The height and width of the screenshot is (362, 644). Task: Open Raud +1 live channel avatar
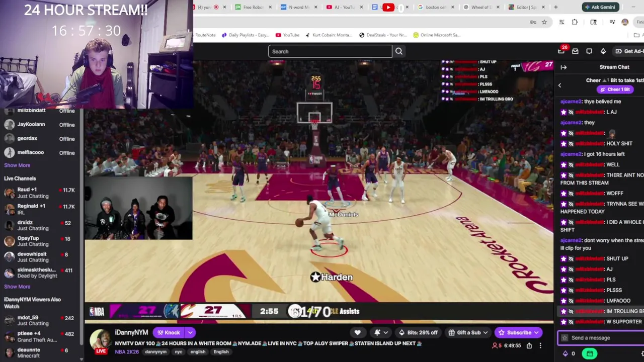9,193
